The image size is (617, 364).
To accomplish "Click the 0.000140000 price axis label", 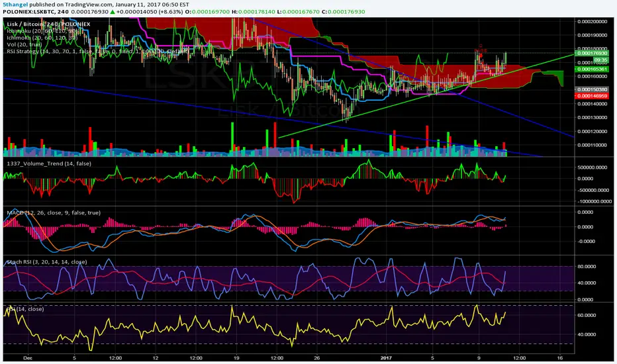I will click(593, 104).
